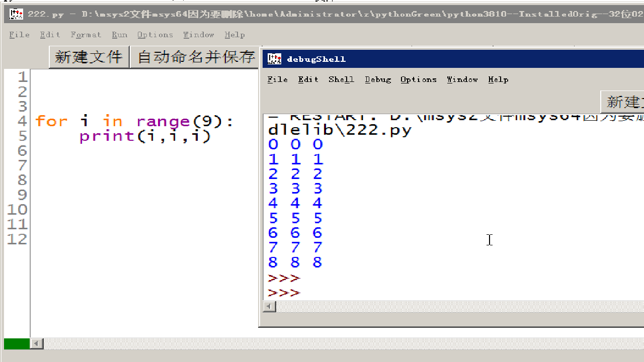Click the debugShell horizontal scrollbar track
Image resolution: width=644 pixels, height=362 pixels.
pos(453,306)
